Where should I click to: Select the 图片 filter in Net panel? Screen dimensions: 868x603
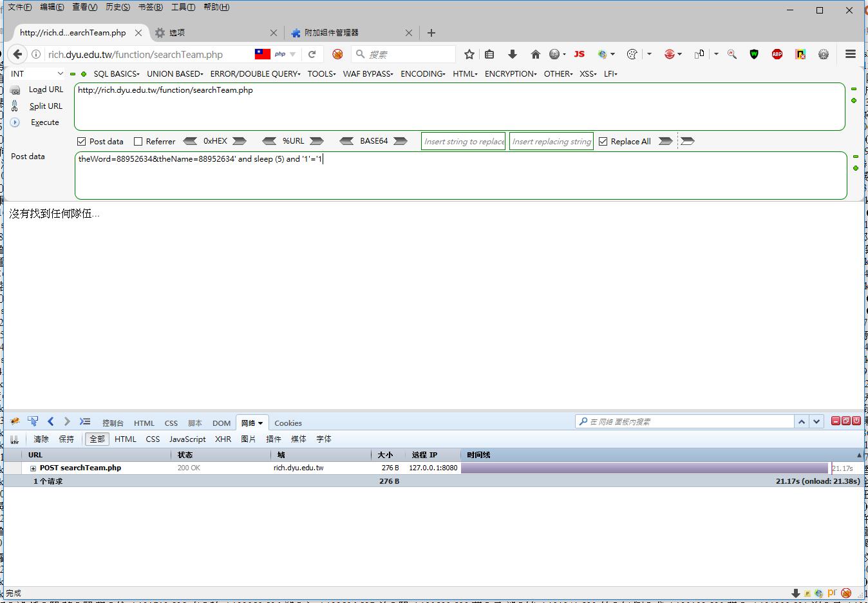pyautogui.click(x=248, y=439)
